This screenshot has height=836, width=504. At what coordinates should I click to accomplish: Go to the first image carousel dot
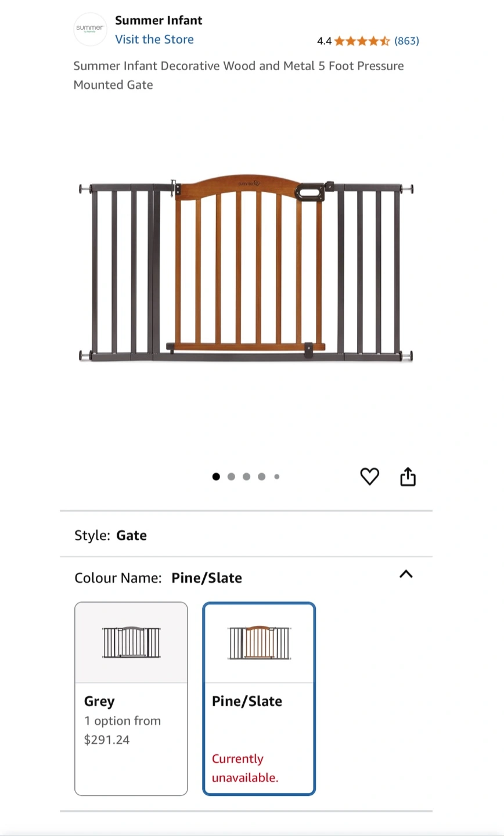click(x=216, y=477)
